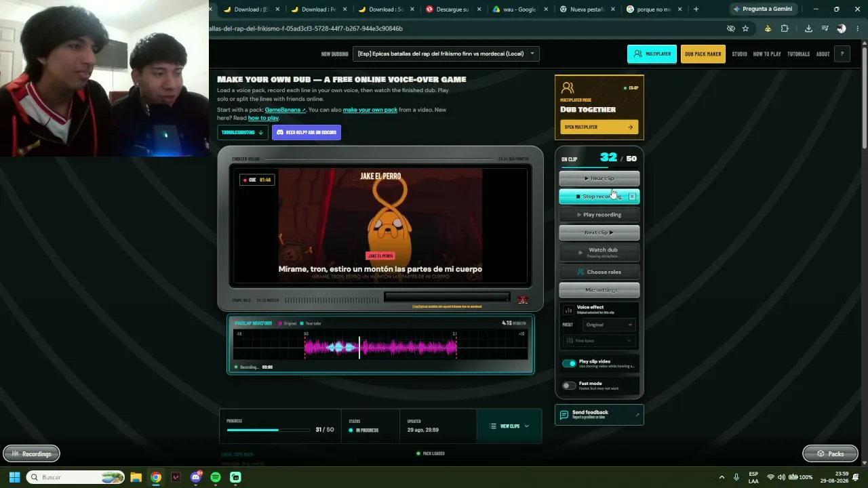Click the Windows taskbar Buscar search field
The width and height of the screenshot is (868, 488).
pos(75,477)
